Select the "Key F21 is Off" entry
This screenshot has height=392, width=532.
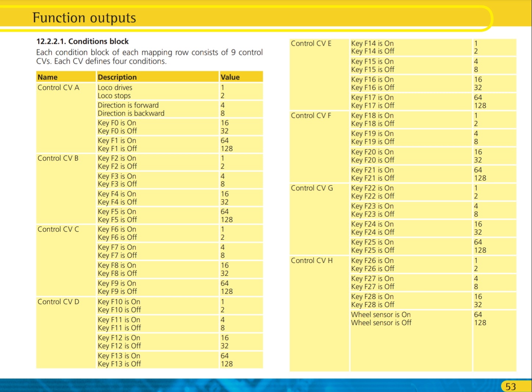[x=372, y=178]
